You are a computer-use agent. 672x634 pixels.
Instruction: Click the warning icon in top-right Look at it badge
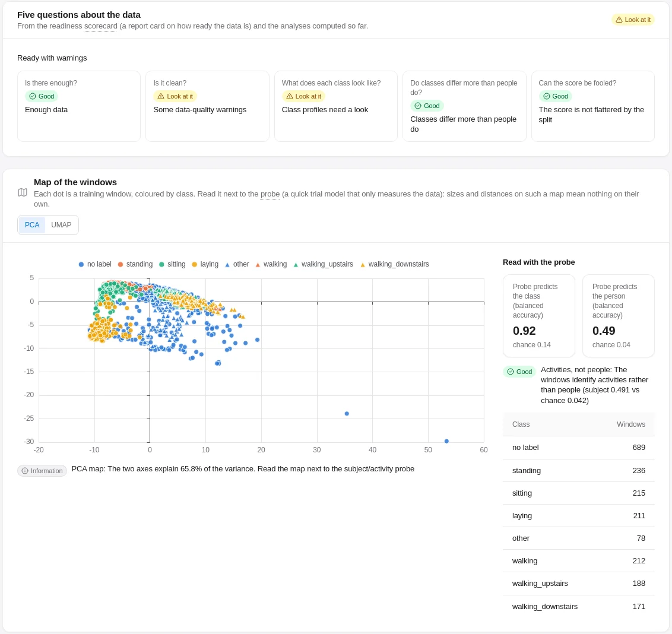pyautogui.click(x=619, y=20)
